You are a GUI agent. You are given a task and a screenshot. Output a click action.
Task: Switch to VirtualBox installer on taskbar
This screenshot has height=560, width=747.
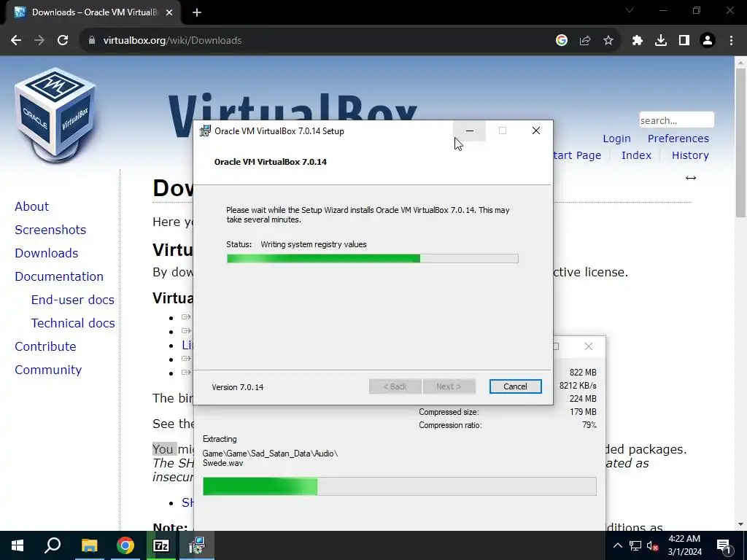[x=197, y=545]
